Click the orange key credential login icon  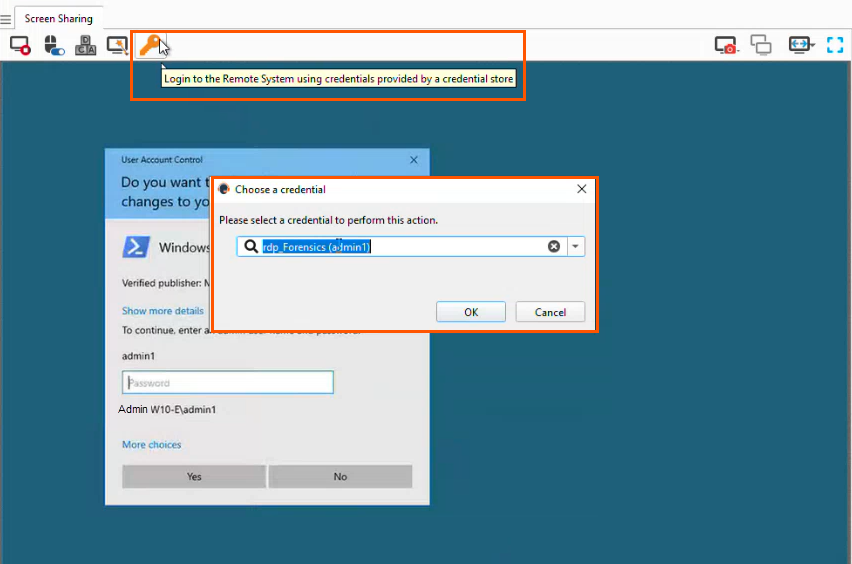150,45
